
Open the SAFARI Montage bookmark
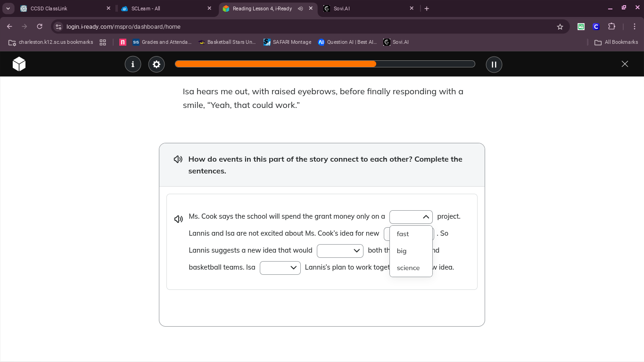[x=288, y=42]
